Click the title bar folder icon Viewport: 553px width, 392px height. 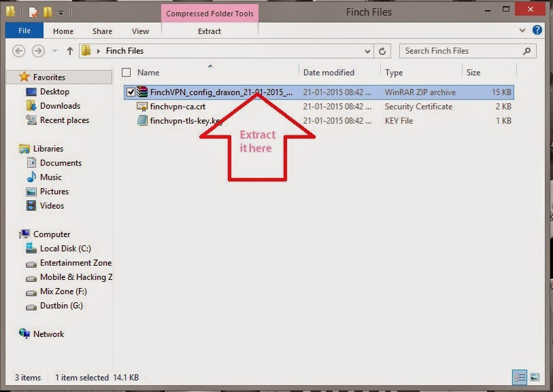pos(10,12)
